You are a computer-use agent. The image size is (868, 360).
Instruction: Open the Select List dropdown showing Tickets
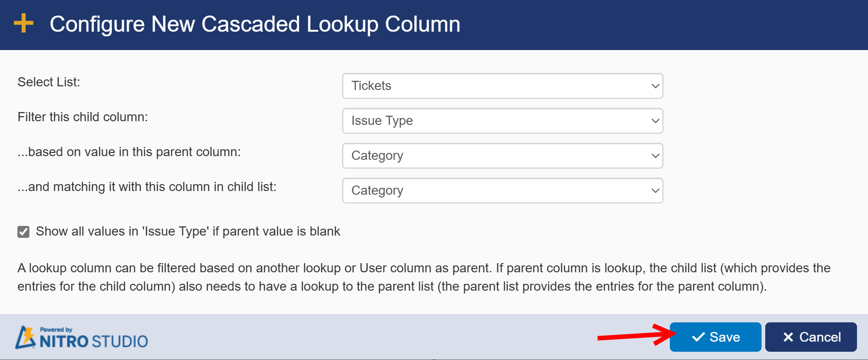pyautogui.click(x=502, y=86)
